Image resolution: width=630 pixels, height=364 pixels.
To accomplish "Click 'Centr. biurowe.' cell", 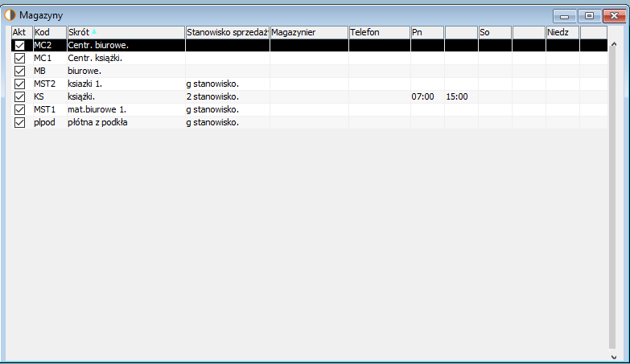I will coord(126,45).
